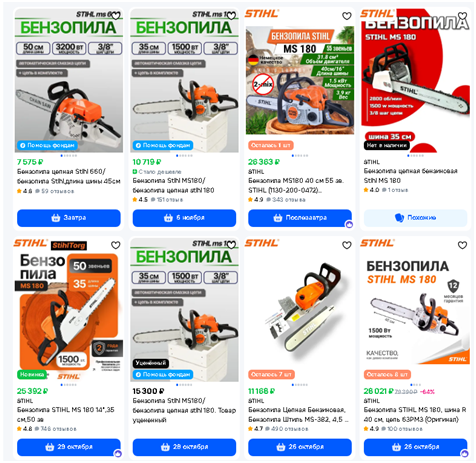Click heart on discounted 15 300 ₽ chainsaw

231,245
